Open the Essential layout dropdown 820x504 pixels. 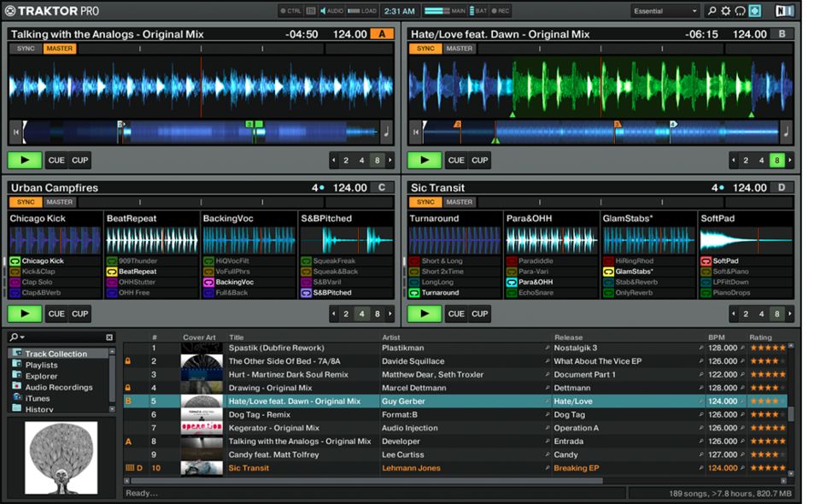[x=665, y=11]
